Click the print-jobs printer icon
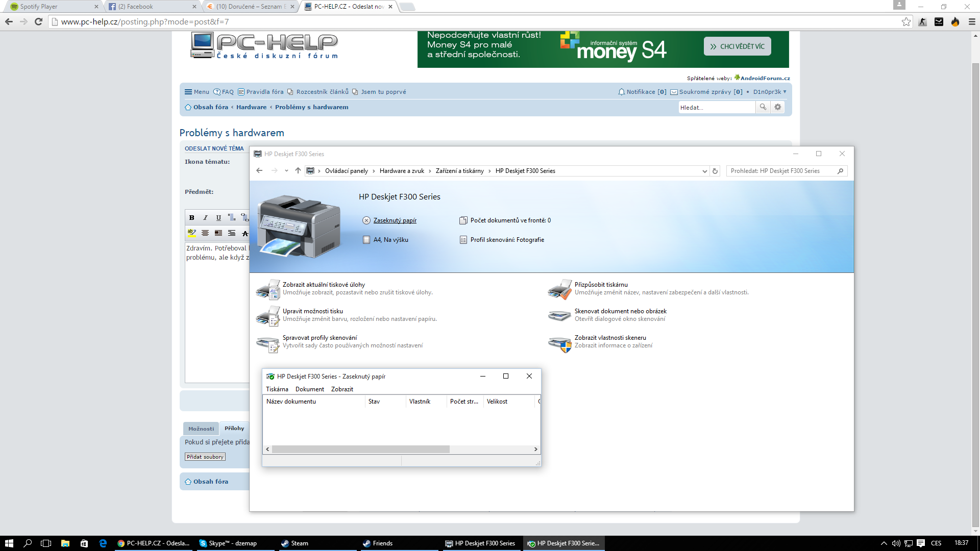 tap(268, 289)
